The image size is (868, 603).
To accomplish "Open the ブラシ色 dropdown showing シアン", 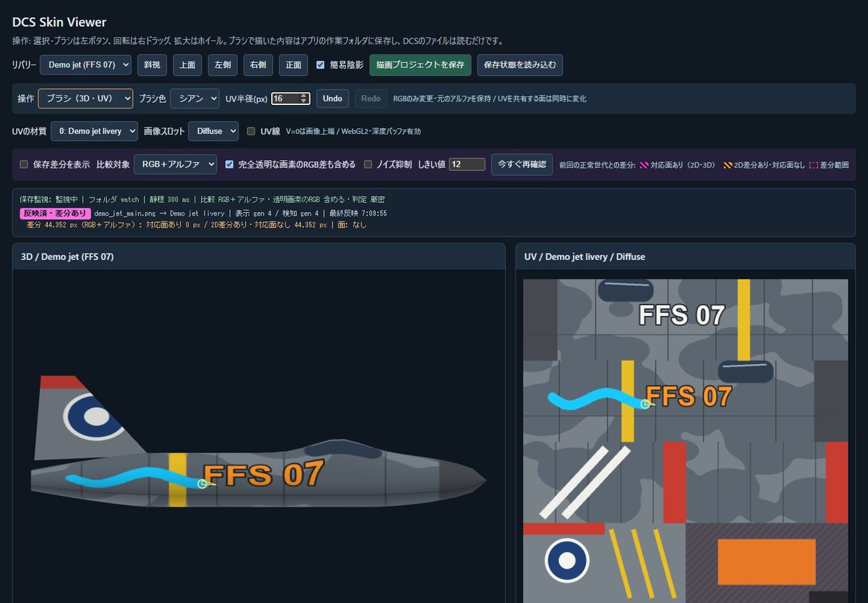I will [x=195, y=98].
